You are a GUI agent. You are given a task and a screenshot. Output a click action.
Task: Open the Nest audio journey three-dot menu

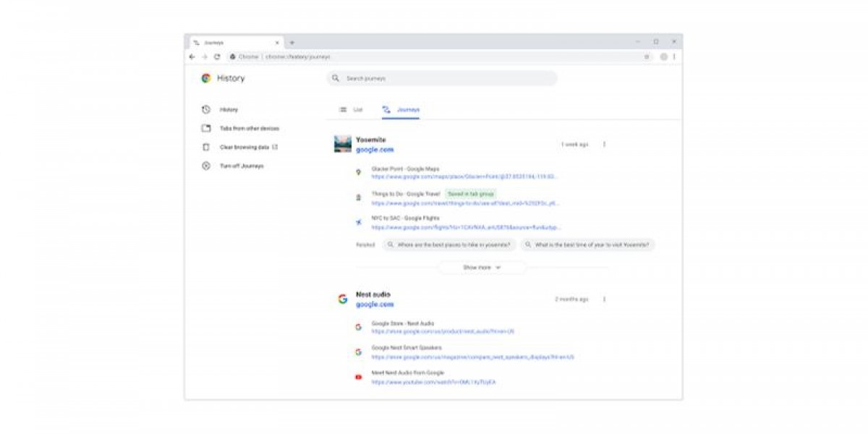pyautogui.click(x=605, y=299)
